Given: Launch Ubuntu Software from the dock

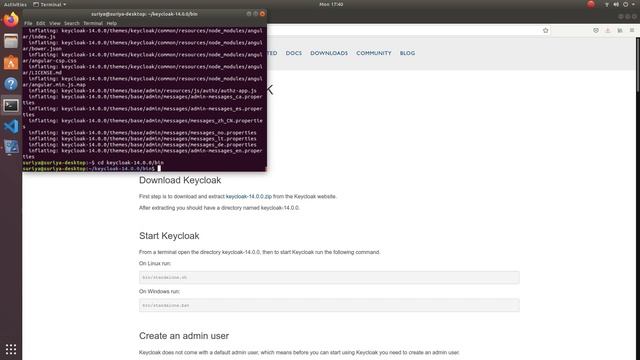Looking at the screenshot, I should (x=11, y=62).
